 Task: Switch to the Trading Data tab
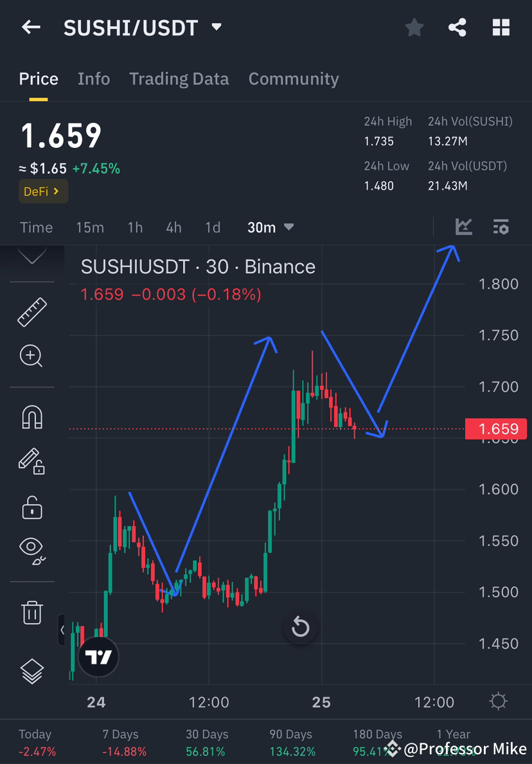(179, 78)
